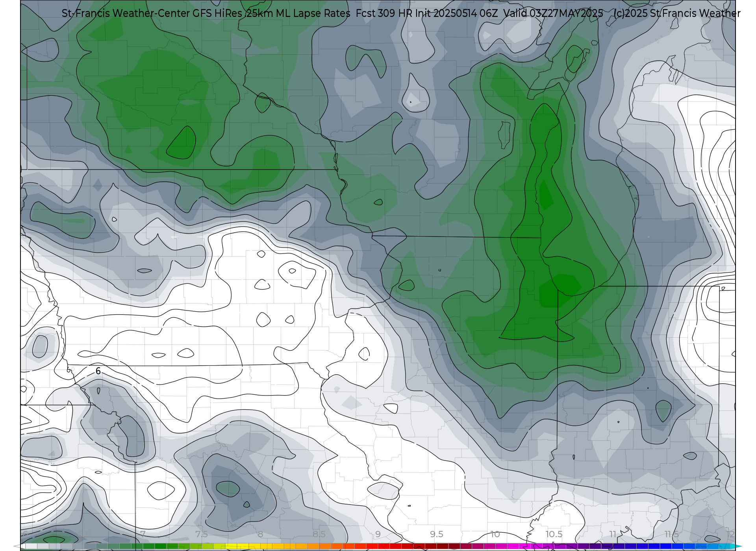
Task: Click 'St-Francis Weather-Center' in the title
Action: 126,13
